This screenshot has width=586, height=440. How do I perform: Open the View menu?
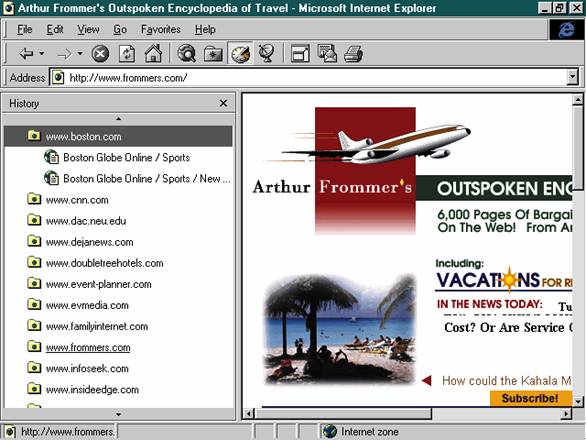point(88,29)
